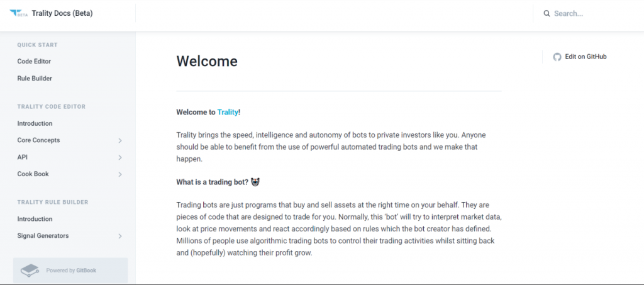Click the GitHub octocat icon
Image resolution: width=644 pixels, height=285 pixels.
click(557, 57)
